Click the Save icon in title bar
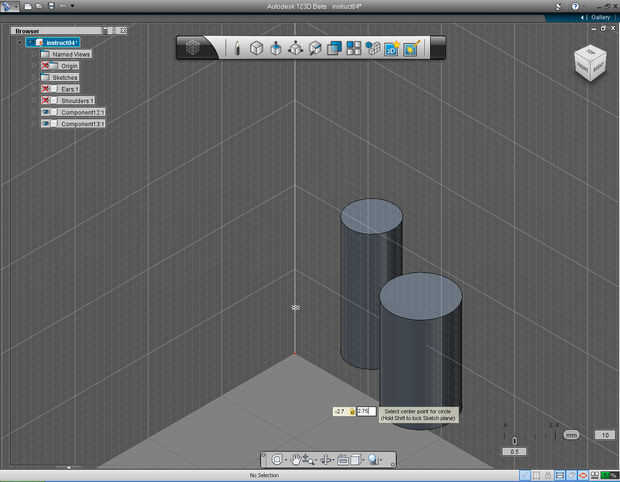This screenshot has height=482, width=620. (x=51, y=6)
